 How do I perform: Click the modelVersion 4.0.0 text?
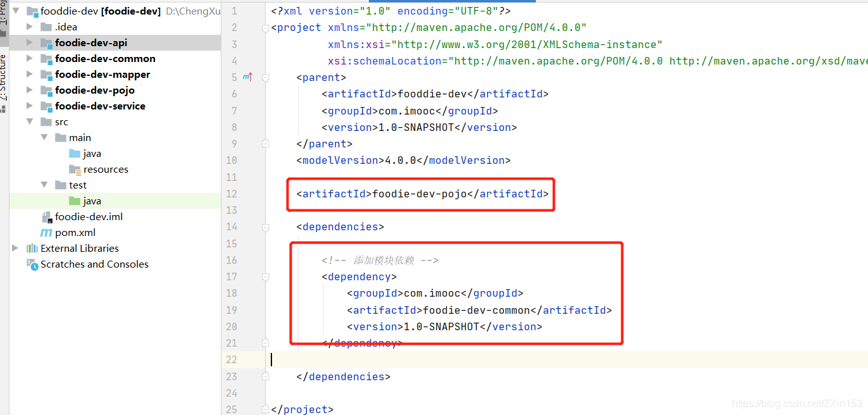tap(403, 160)
